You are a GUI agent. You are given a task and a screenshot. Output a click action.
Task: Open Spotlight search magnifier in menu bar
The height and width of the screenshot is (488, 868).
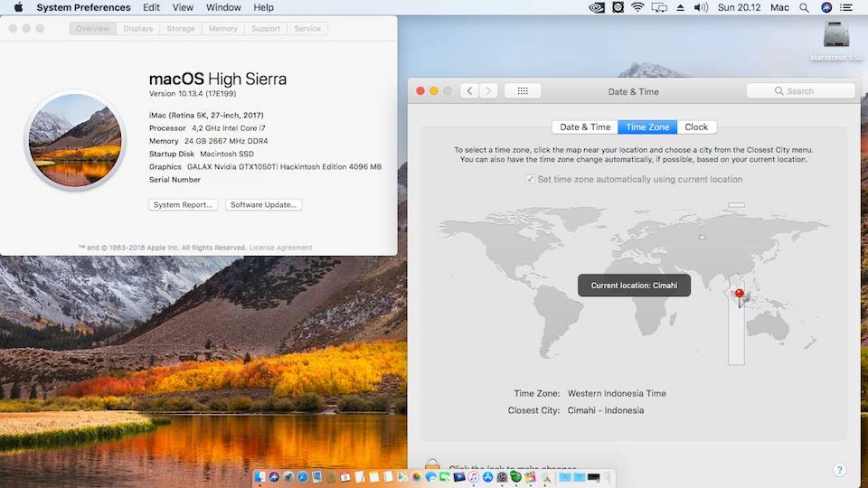point(805,7)
